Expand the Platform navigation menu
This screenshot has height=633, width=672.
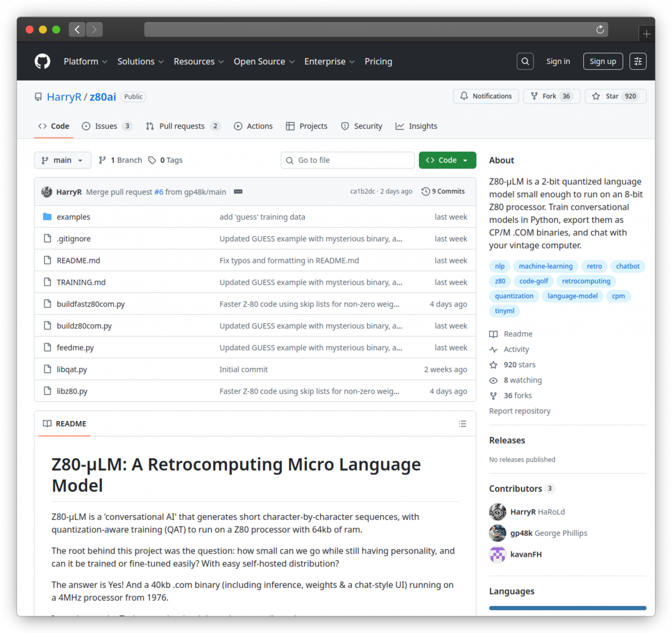pyautogui.click(x=85, y=62)
